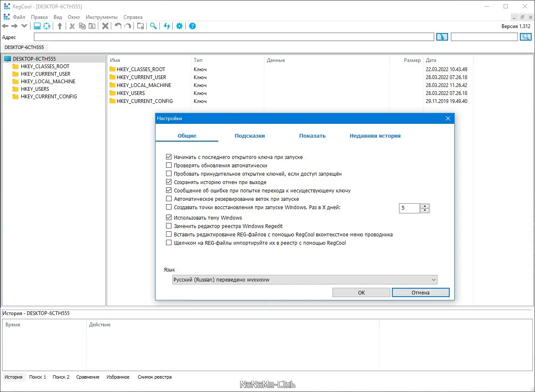Open the Правка menu
535x392 pixels.
pos(39,17)
